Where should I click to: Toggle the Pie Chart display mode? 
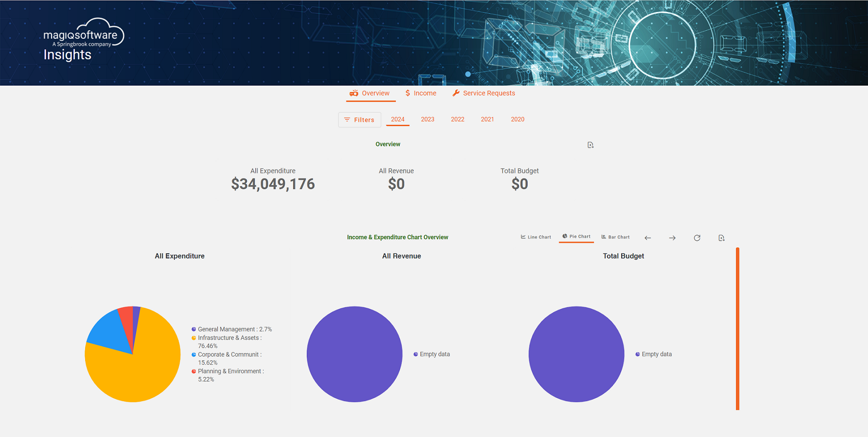click(576, 236)
